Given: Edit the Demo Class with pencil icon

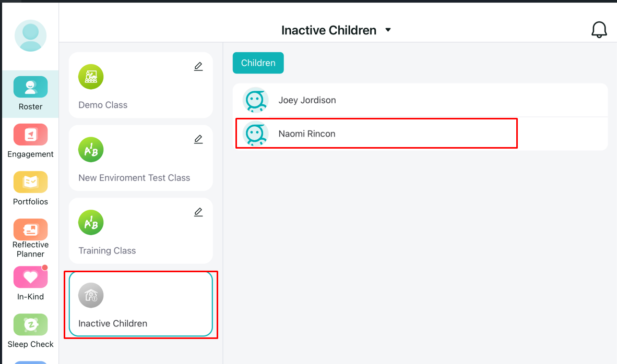Looking at the screenshot, I should [198, 66].
